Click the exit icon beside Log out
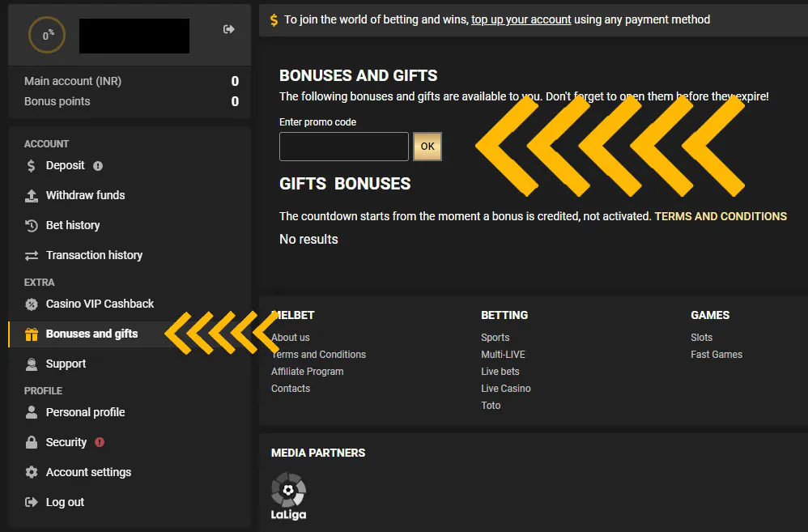 [32, 502]
